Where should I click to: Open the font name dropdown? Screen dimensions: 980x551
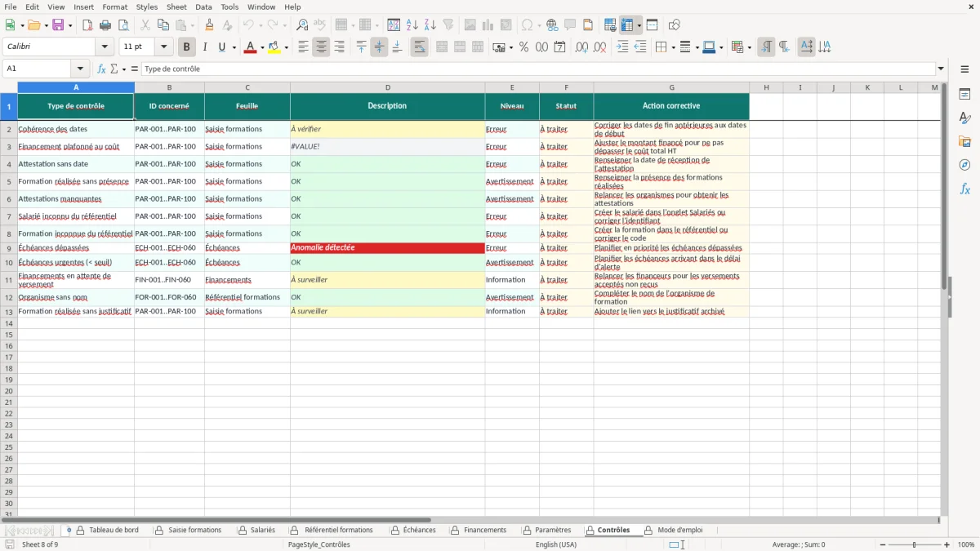105,47
